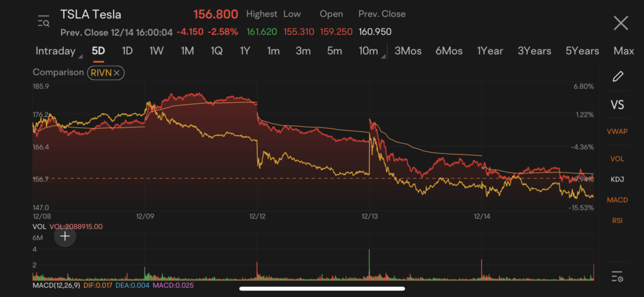Toggle the VWAP indicator
Image resolution: width=644 pixels, height=297 pixels.
(618, 131)
